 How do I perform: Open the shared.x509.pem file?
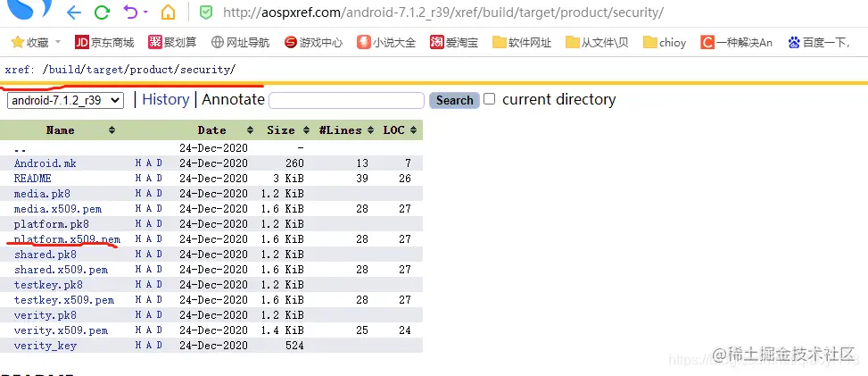coord(61,270)
